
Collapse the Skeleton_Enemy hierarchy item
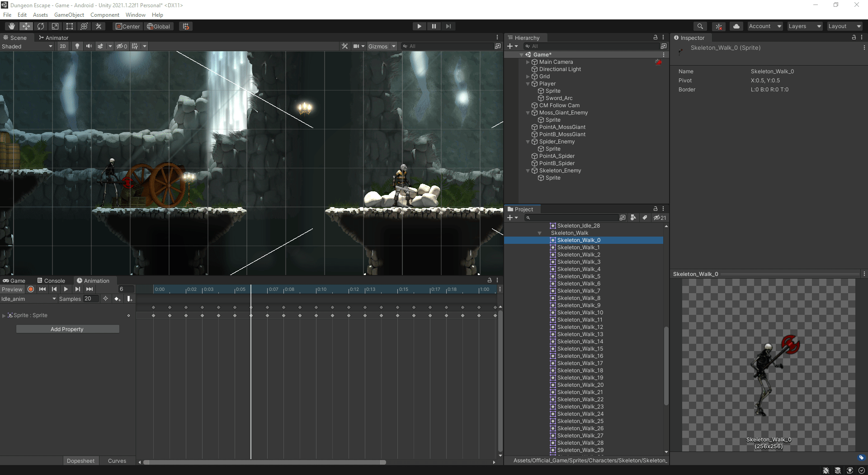[528, 171]
